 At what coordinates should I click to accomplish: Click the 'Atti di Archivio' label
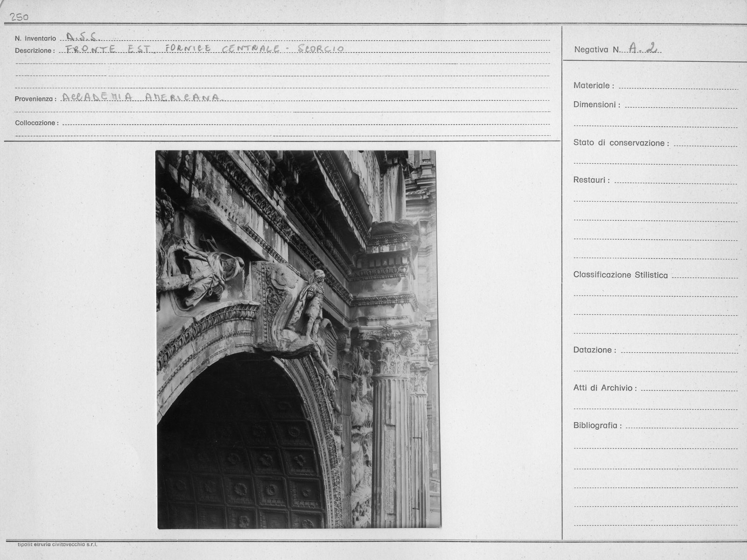pos(605,388)
